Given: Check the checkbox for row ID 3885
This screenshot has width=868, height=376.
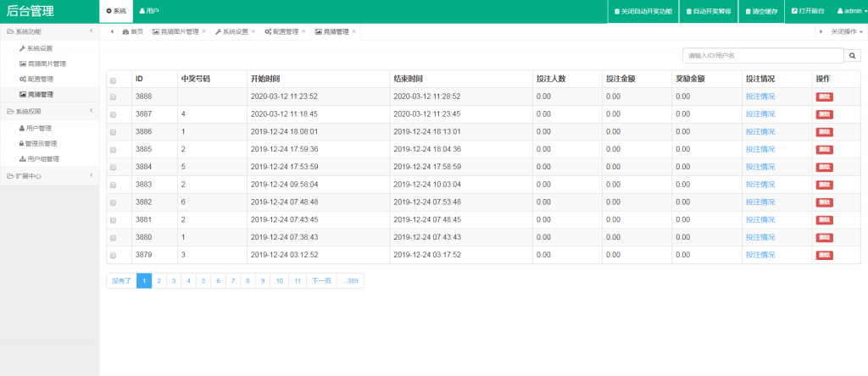Looking at the screenshot, I should (114, 149).
